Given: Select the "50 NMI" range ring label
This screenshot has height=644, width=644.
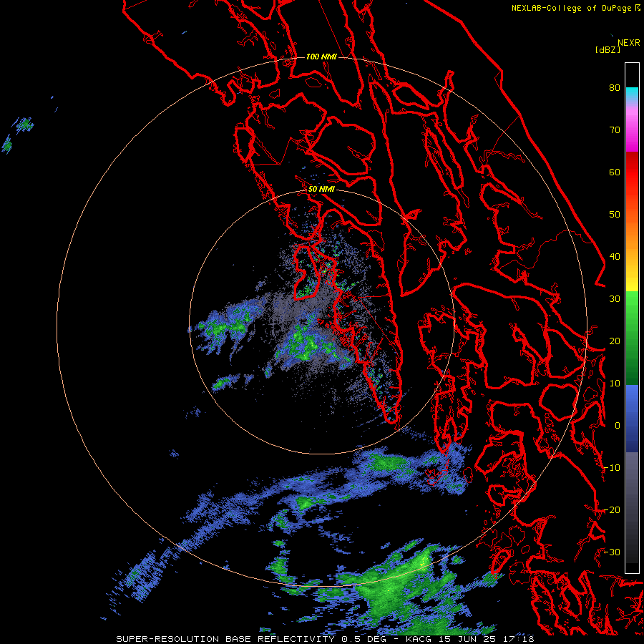Looking at the screenshot, I should tap(321, 190).
